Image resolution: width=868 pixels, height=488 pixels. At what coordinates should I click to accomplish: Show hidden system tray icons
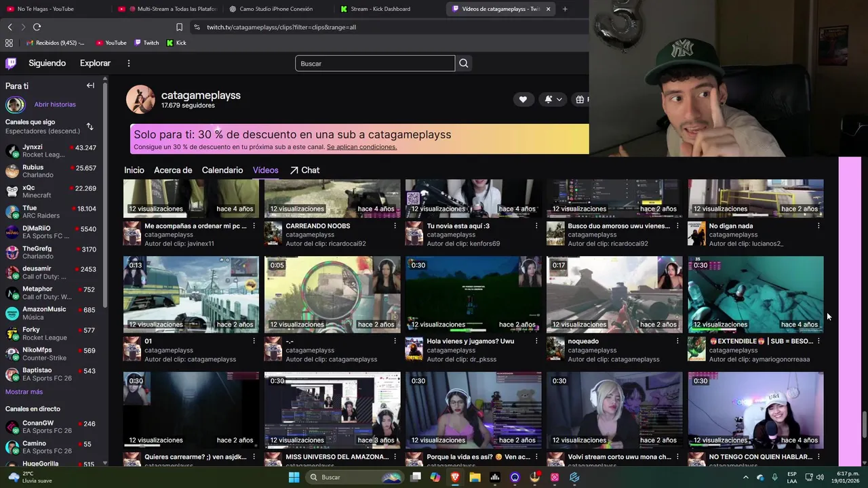[x=746, y=477]
